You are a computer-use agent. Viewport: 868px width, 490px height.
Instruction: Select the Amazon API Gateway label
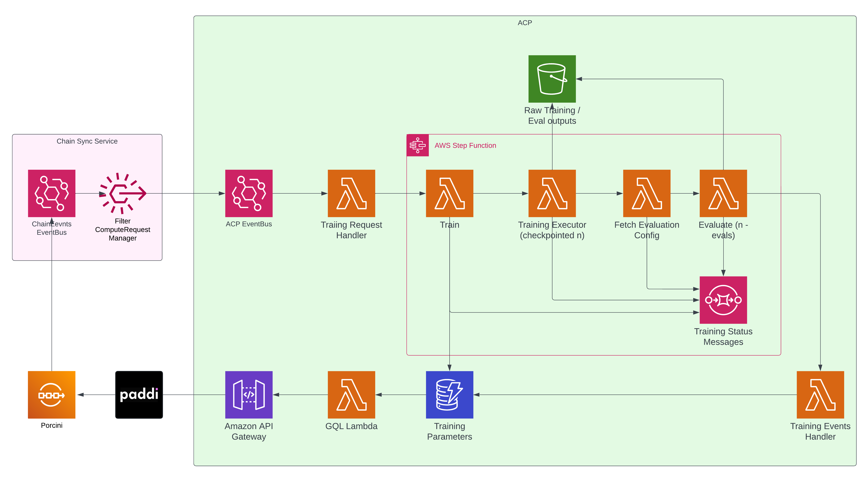pyautogui.click(x=249, y=431)
